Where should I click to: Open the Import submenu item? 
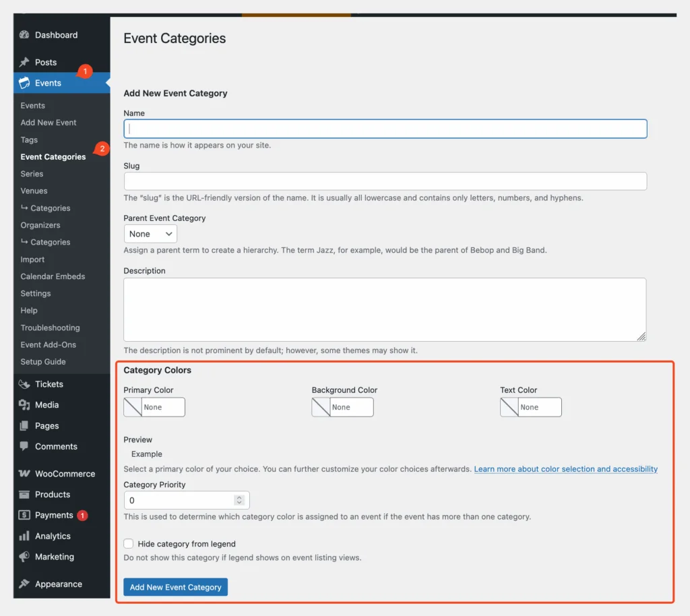(x=32, y=259)
